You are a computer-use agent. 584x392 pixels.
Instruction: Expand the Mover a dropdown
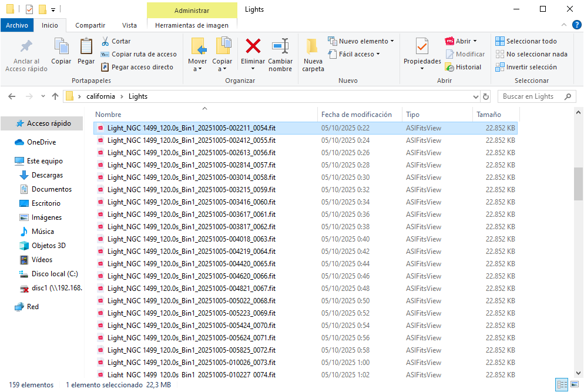click(197, 69)
